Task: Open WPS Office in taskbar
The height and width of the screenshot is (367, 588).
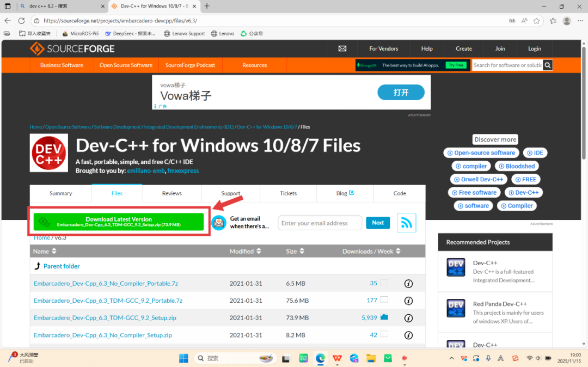Action: coord(337,358)
